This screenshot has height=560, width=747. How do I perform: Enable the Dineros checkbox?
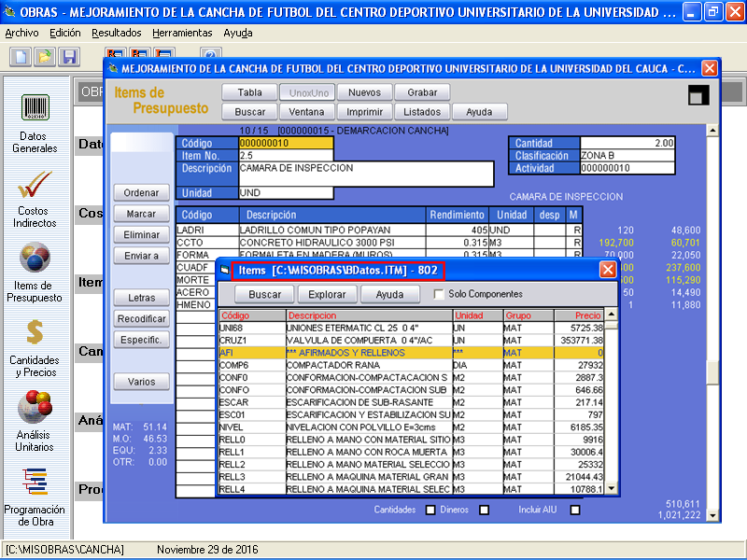484,510
